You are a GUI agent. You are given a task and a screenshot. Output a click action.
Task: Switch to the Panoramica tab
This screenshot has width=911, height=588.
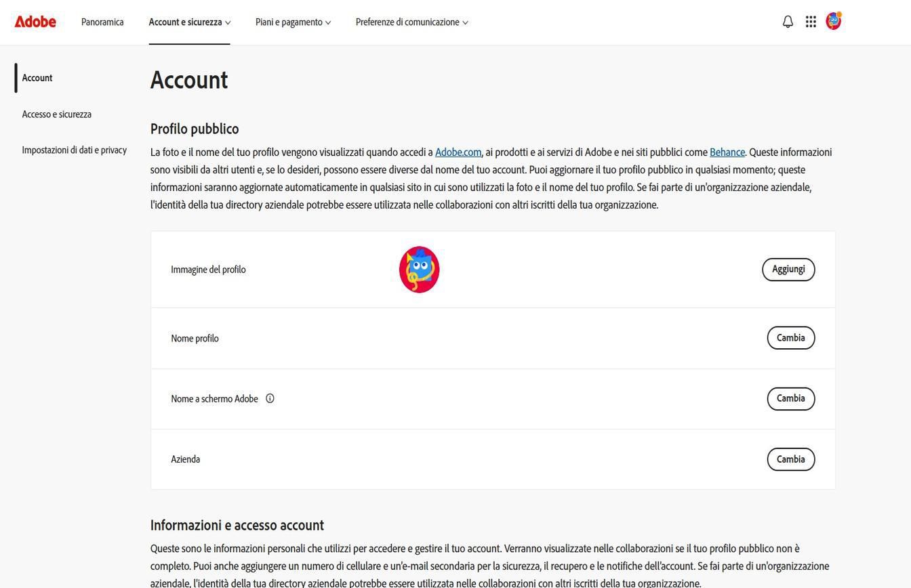pos(102,21)
